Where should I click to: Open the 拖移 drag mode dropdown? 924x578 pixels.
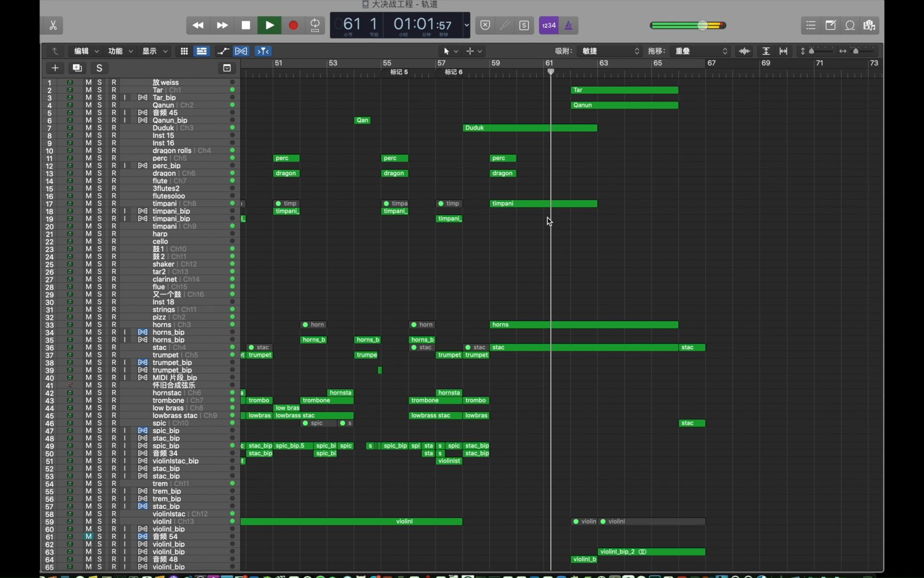701,51
